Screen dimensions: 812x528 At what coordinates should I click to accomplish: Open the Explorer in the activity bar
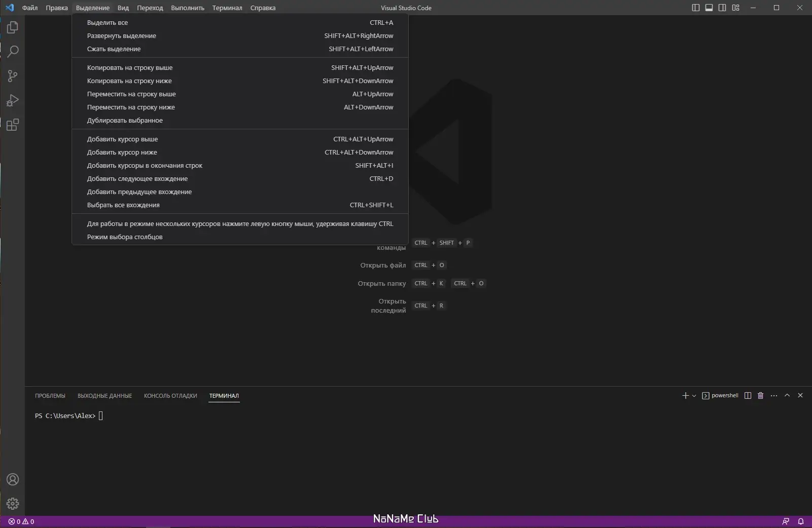(x=12, y=27)
